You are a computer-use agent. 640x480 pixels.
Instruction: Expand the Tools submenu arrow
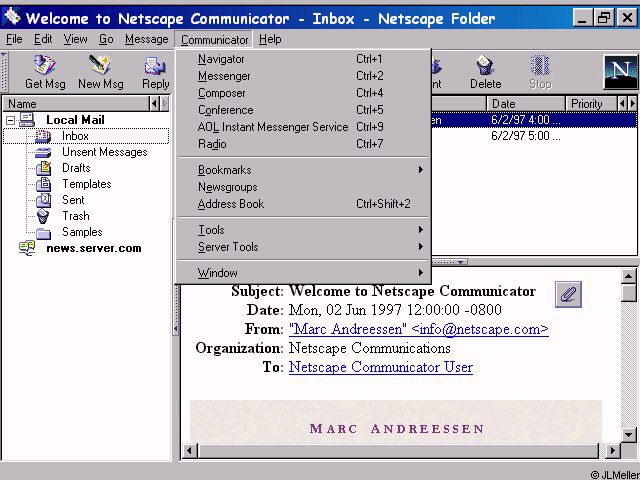coord(420,229)
